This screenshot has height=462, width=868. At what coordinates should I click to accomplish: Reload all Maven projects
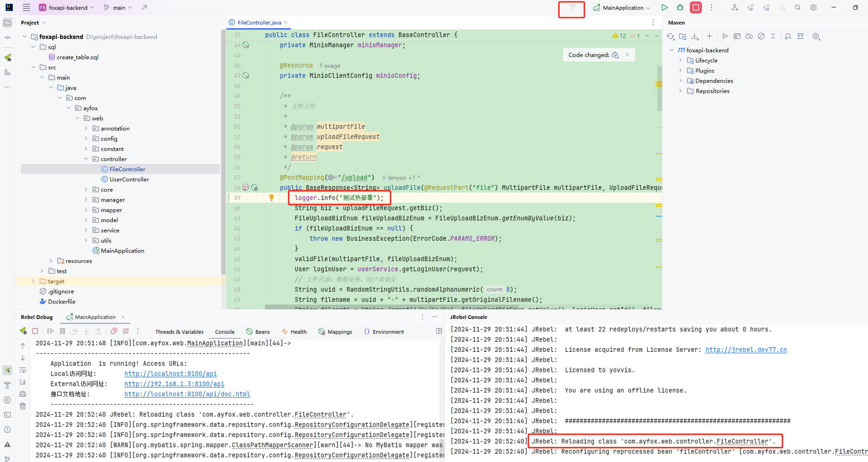(670, 37)
